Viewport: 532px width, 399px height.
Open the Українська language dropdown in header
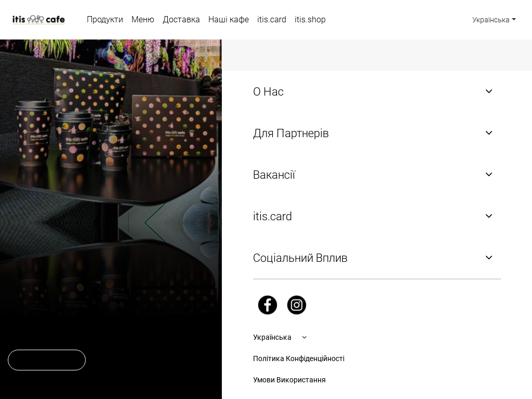[x=494, y=20]
